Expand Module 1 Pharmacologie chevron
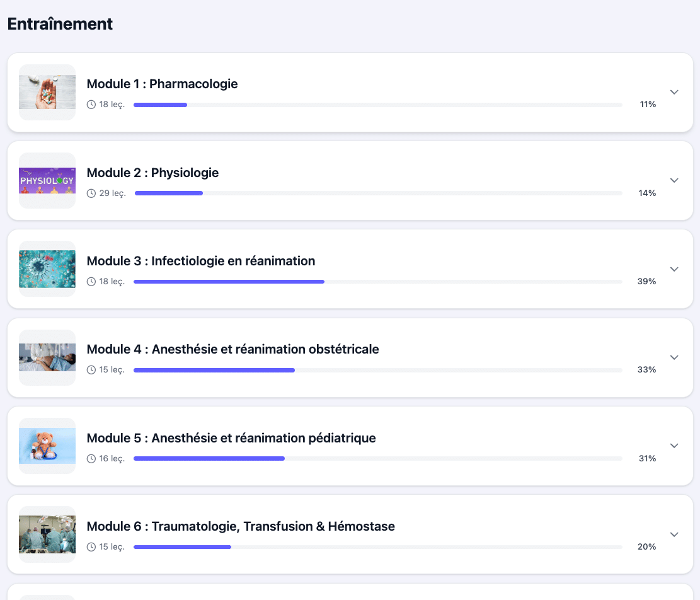 [674, 93]
